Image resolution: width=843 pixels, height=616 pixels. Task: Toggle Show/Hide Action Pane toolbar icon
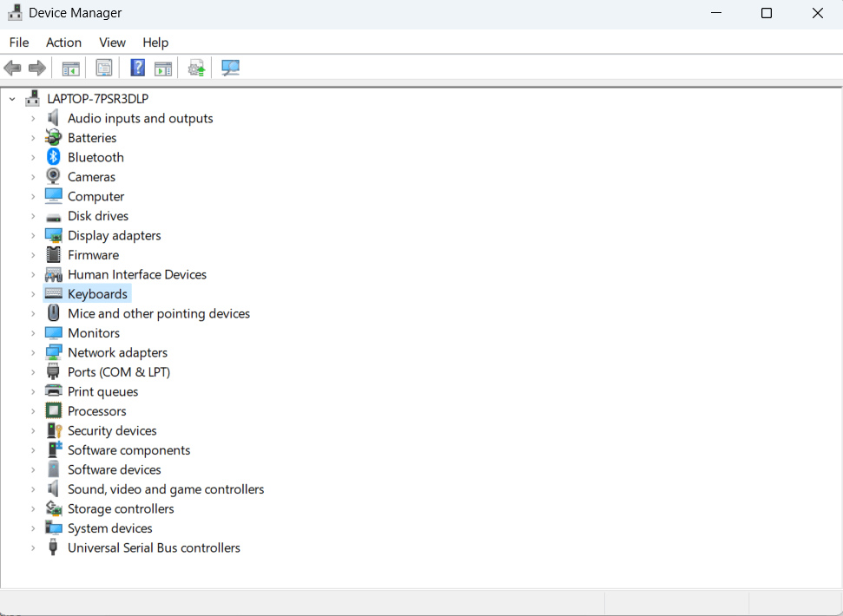[x=163, y=69]
